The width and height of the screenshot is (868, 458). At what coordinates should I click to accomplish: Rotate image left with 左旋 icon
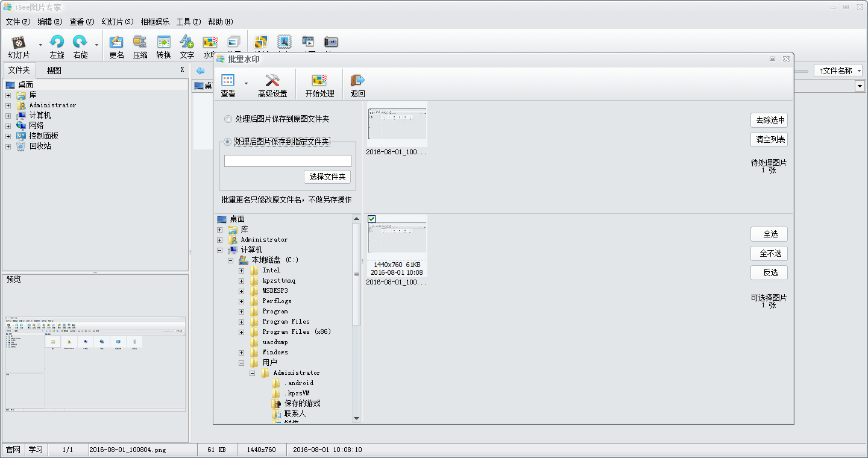[57, 42]
